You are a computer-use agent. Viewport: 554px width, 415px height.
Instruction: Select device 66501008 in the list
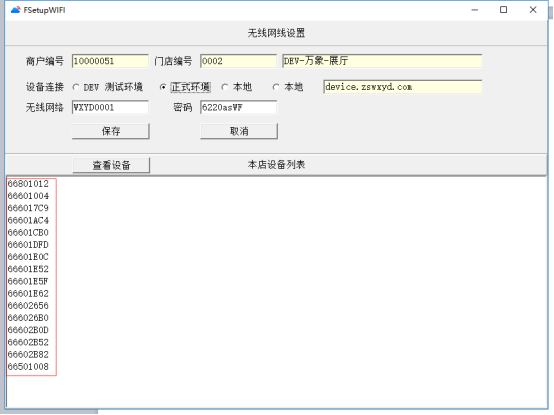(x=28, y=367)
